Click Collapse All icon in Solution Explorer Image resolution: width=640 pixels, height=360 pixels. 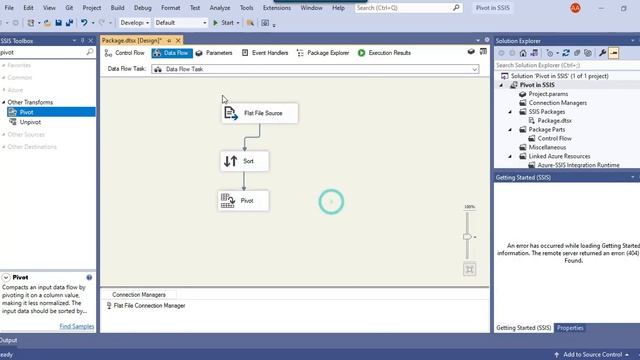577,53
